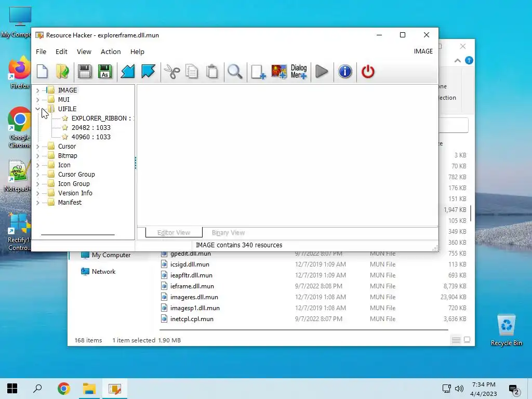532x399 pixels.
Task: Click the Explorer window help question icon
Action: 469,60
